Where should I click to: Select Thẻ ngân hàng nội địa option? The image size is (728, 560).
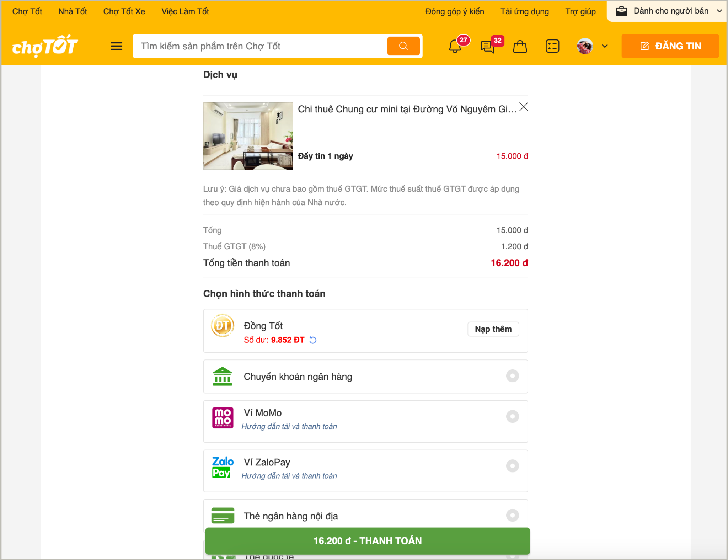coord(512,515)
